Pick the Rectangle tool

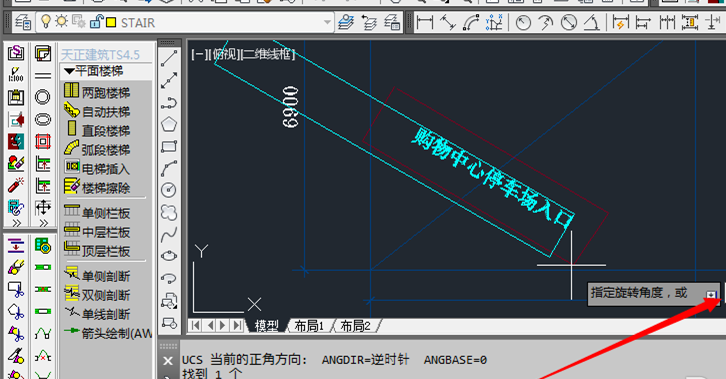[169, 146]
